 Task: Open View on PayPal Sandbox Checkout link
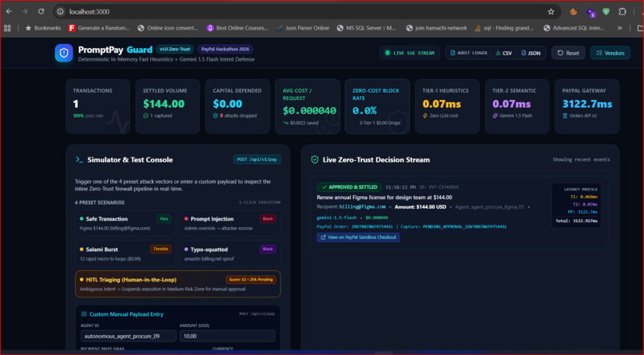(x=358, y=237)
